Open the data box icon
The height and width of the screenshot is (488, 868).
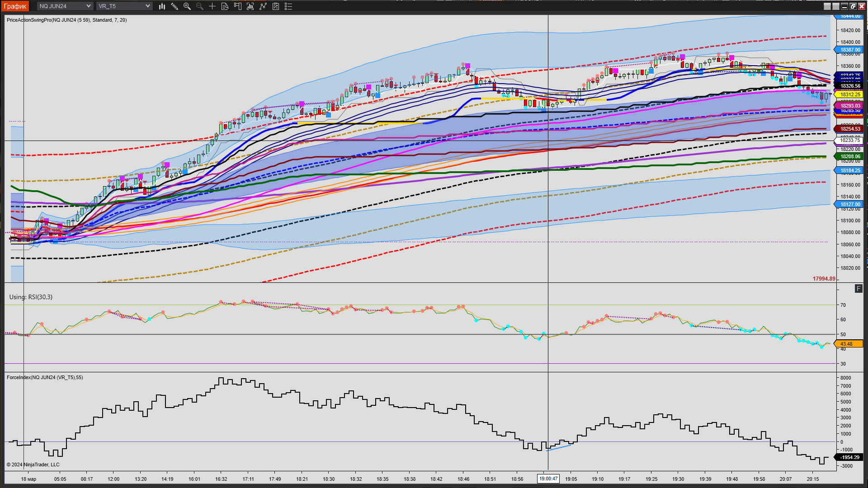[225, 6]
